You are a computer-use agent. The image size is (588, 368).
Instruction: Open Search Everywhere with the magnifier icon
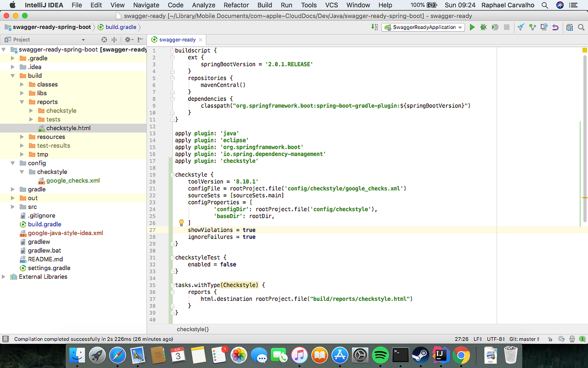[581, 28]
